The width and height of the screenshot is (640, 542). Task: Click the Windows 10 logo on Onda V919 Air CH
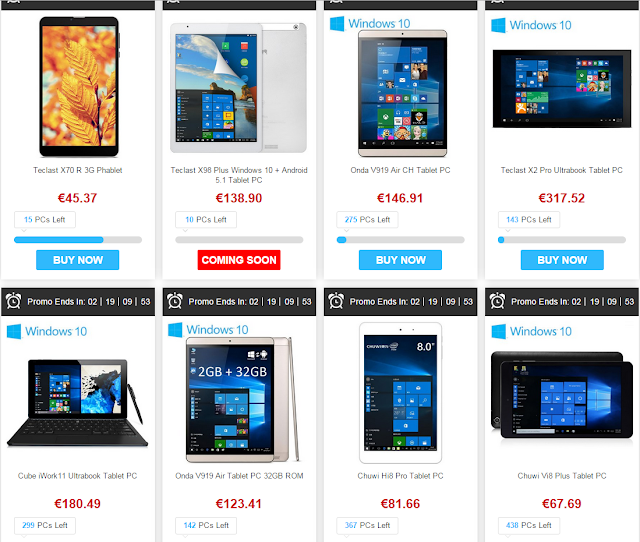370,24
